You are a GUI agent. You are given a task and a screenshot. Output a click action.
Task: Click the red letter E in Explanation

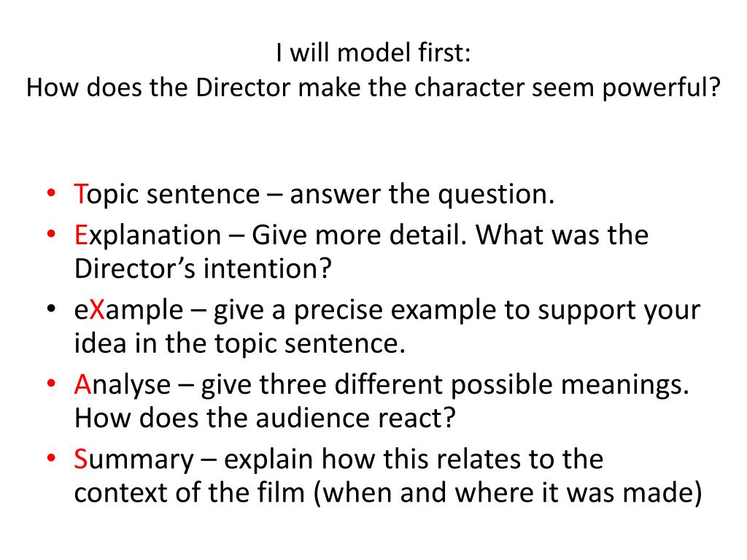point(81,236)
